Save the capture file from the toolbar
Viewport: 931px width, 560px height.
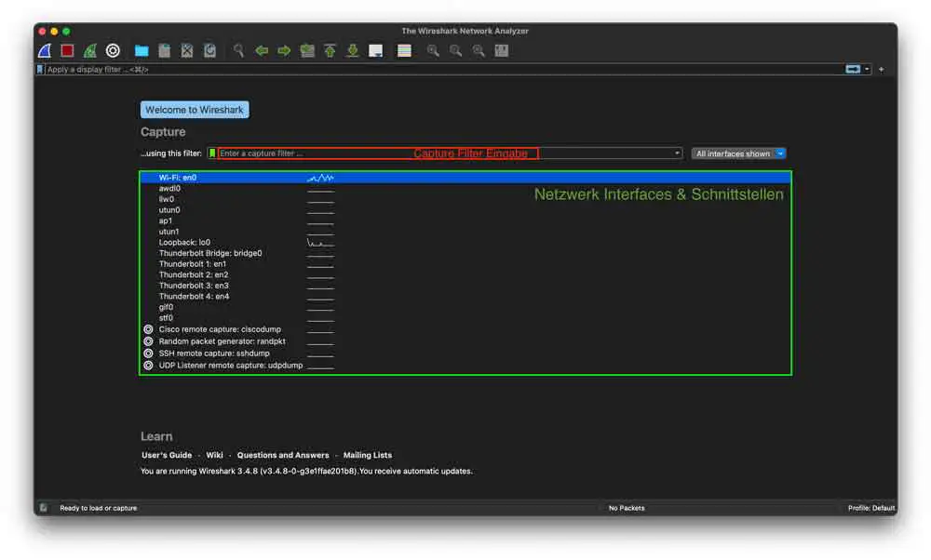[x=165, y=51]
